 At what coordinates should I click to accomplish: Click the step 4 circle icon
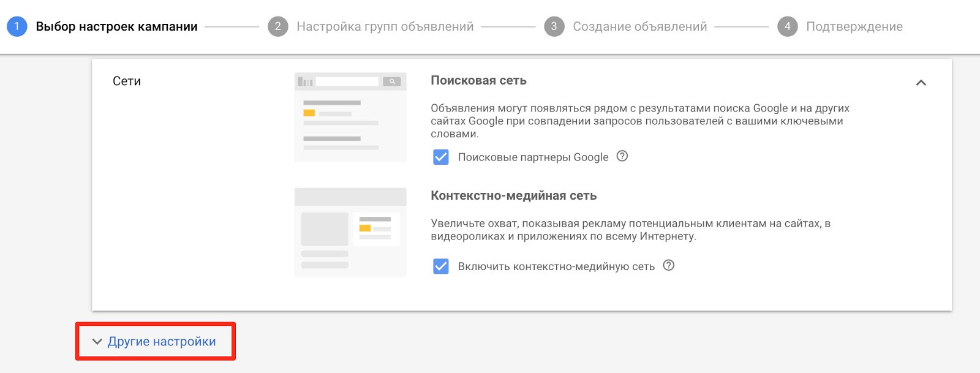[787, 26]
